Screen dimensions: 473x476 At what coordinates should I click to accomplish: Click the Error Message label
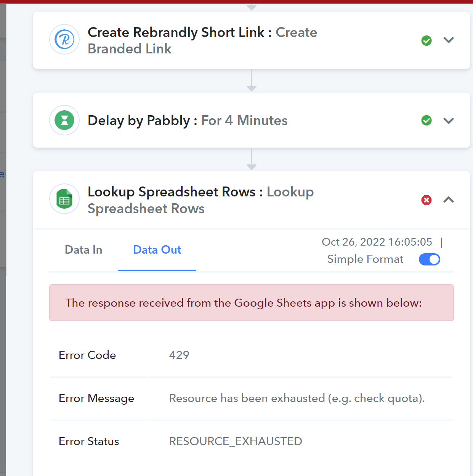pos(96,398)
